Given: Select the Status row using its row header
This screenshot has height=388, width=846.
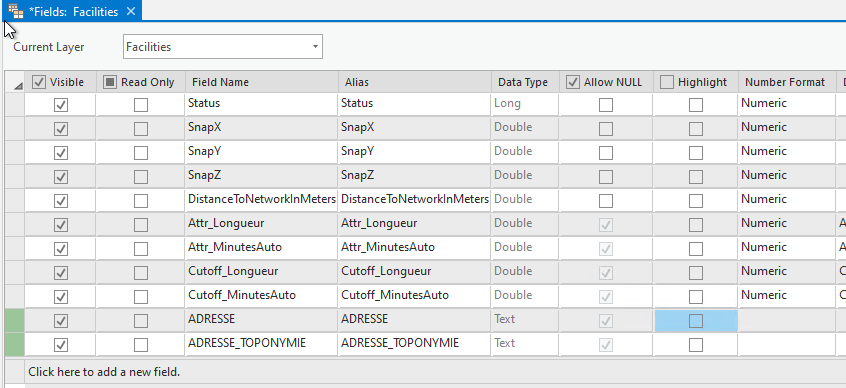Looking at the screenshot, I should 15,104.
